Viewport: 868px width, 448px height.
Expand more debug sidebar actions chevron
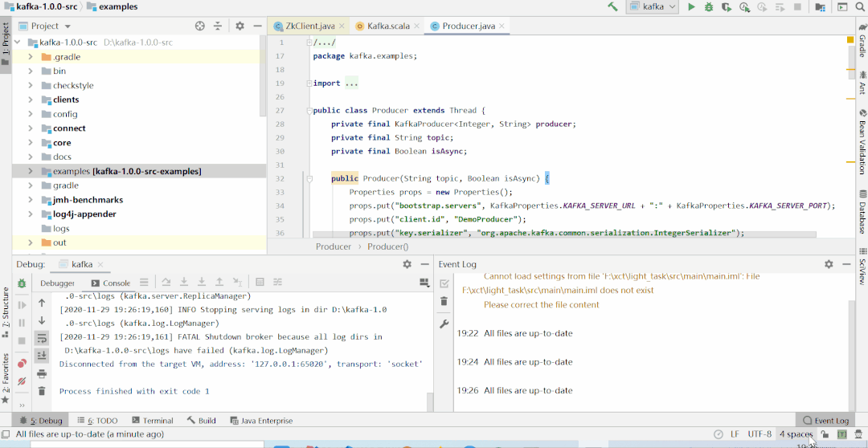pyautogui.click(x=22, y=405)
